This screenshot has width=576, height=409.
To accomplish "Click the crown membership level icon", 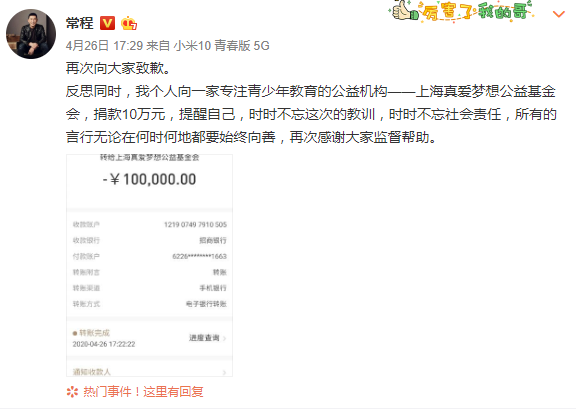I will [129, 23].
